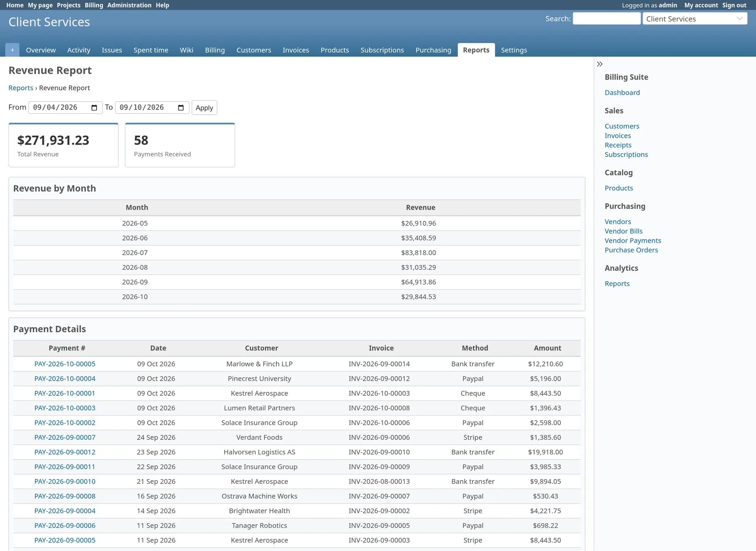Open the Subscriptions tab
The image size is (756, 551).
tap(382, 50)
